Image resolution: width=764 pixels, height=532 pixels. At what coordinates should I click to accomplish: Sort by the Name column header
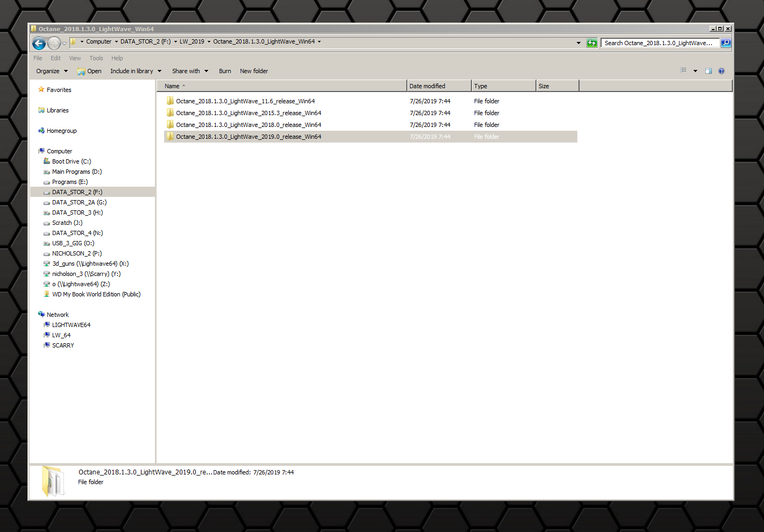pyautogui.click(x=282, y=86)
